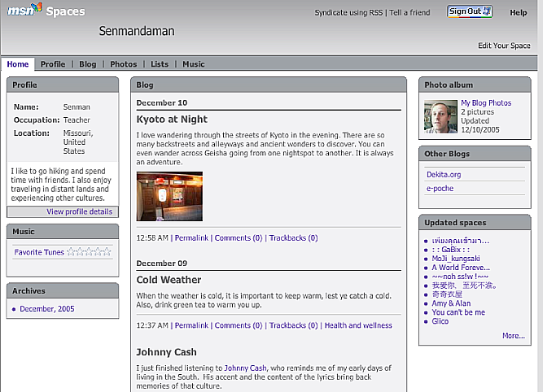Screen dimensions: 543x392
Task: Go to the Blog tab
Action: click(x=88, y=64)
